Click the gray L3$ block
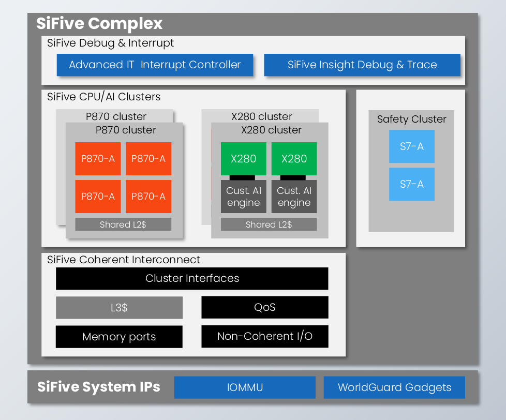 [x=119, y=307]
